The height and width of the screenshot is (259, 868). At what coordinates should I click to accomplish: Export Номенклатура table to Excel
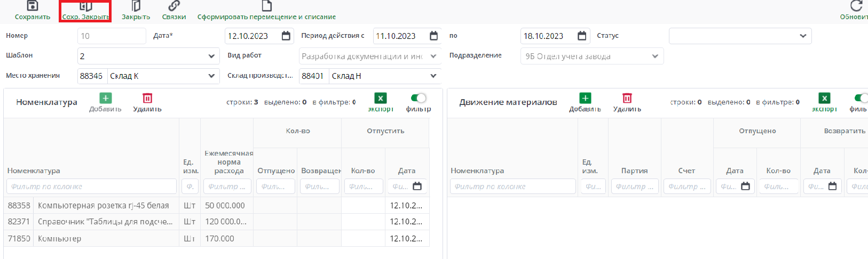(380, 99)
